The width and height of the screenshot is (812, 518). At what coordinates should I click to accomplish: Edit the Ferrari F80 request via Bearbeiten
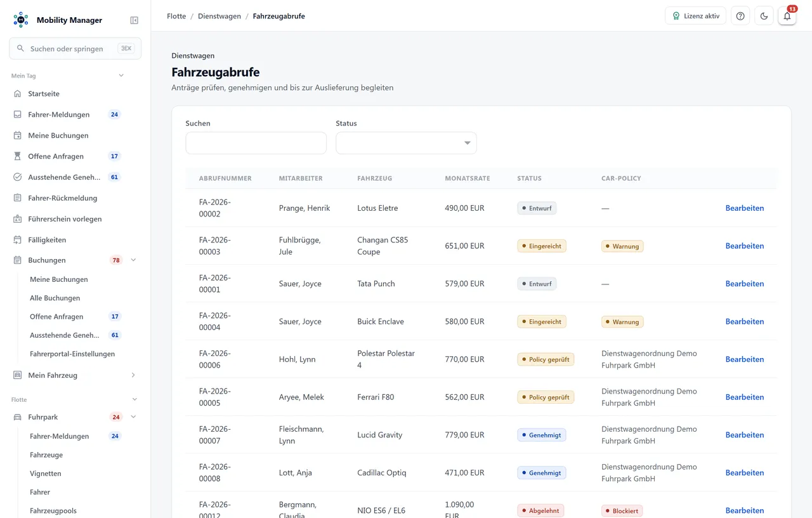click(x=745, y=397)
